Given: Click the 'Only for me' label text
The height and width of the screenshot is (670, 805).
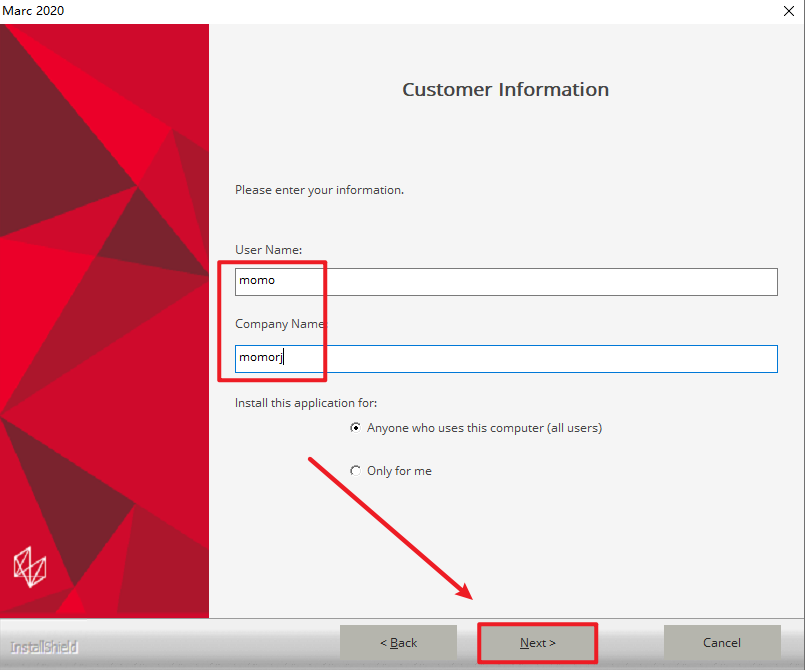Looking at the screenshot, I should coord(399,471).
